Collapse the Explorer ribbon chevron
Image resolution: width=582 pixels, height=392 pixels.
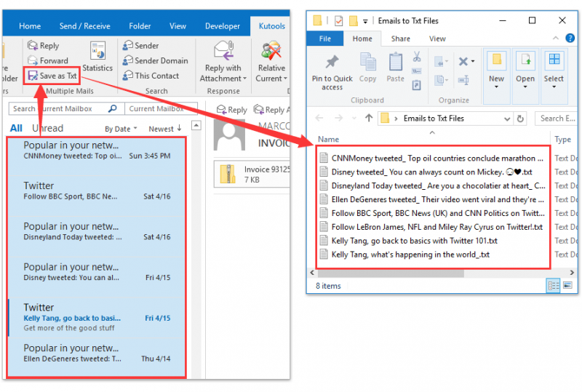pyautogui.click(x=555, y=38)
